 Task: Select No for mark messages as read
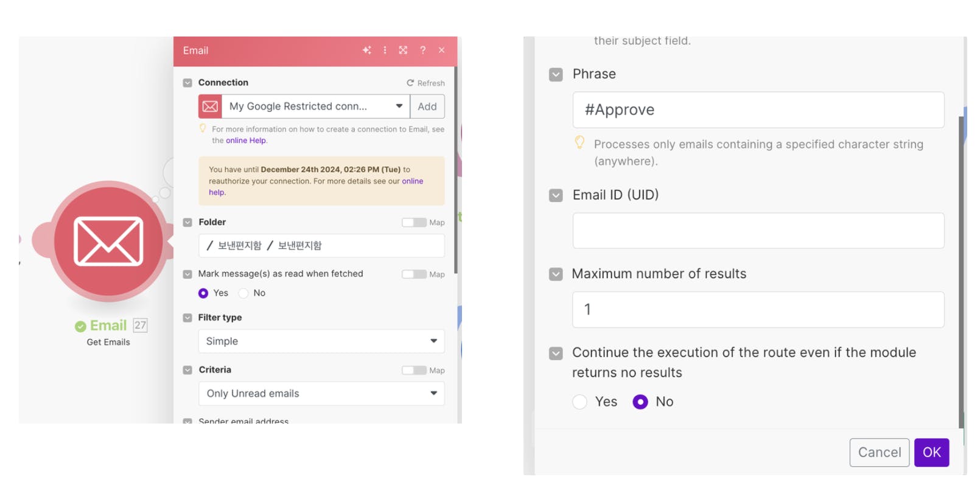[x=243, y=293]
